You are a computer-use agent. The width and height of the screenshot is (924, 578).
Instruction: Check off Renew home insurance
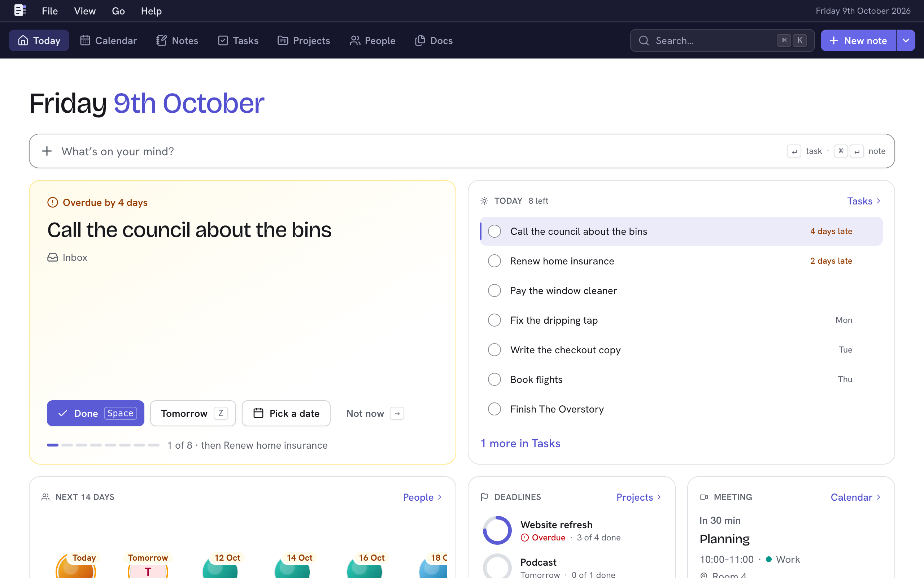pyautogui.click(x=494, y=261)
